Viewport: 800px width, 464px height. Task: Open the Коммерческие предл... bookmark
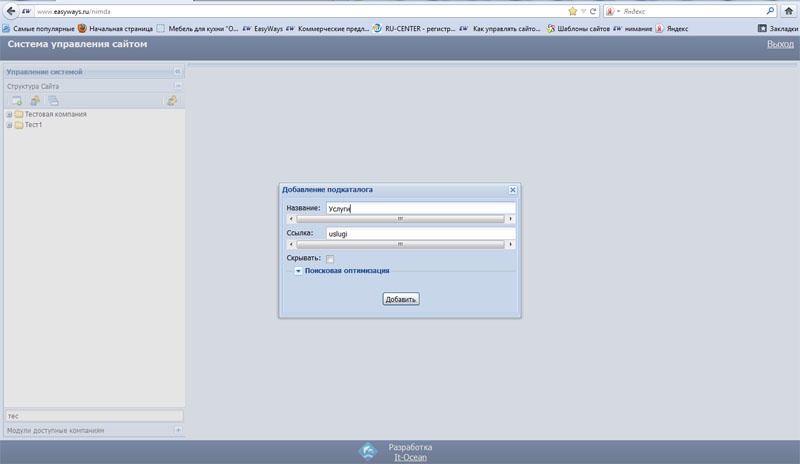pos(328,29)
